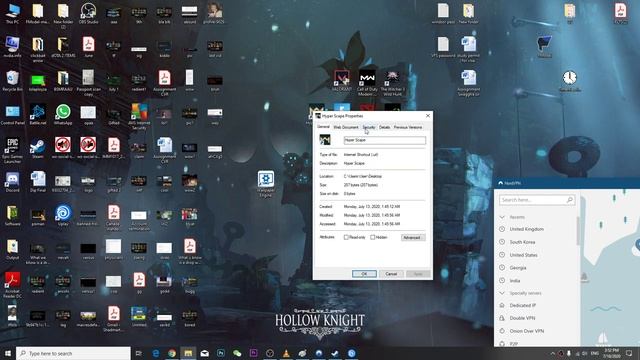Select Georgia in NordVPN recents
The width and height of the screenshot is (640, 360).
pyautogui.click(x=518, y=268)
